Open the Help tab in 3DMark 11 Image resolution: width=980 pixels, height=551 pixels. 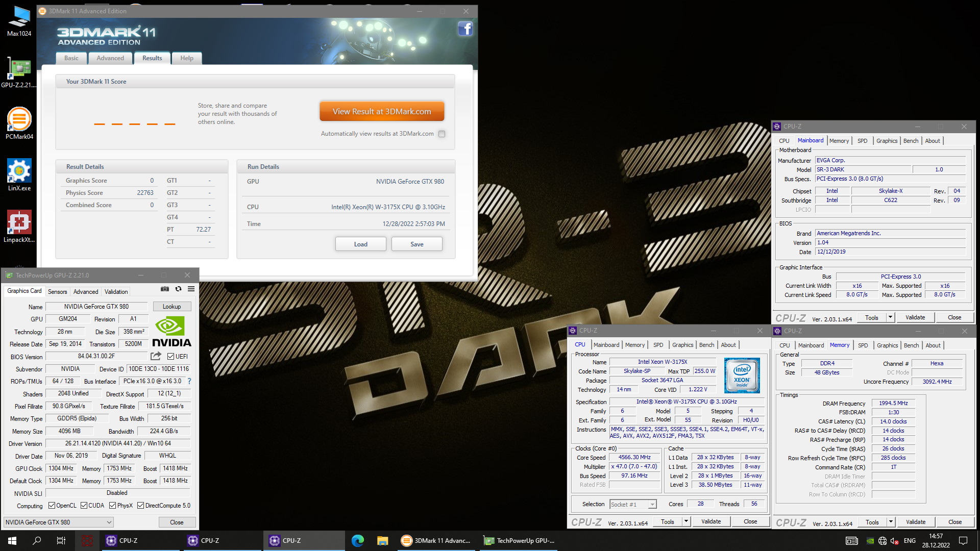187,58
